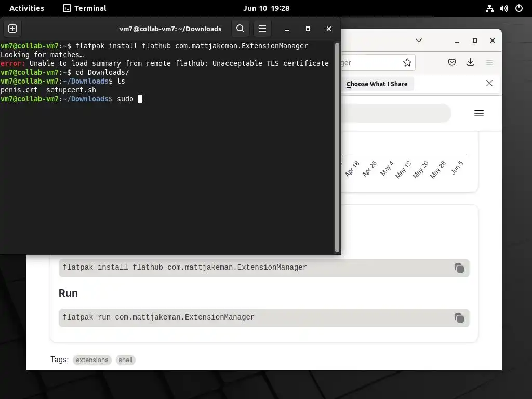Image resolution: width=532 pixels, height=399 pixels.
Task: Click the extensions tag
Action: (x=92, y=360)
